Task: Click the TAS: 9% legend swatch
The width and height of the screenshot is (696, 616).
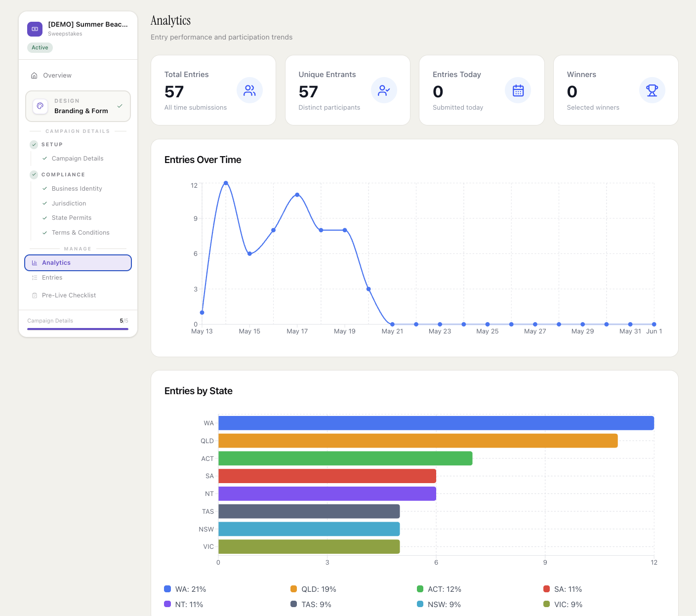Action: (294, 604)
